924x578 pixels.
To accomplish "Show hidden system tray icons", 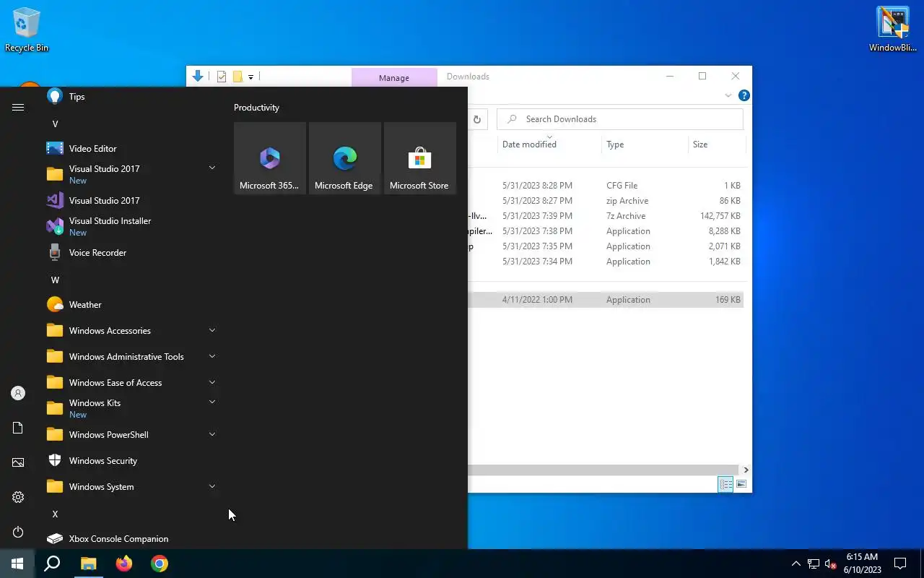I will click(796, 564).
